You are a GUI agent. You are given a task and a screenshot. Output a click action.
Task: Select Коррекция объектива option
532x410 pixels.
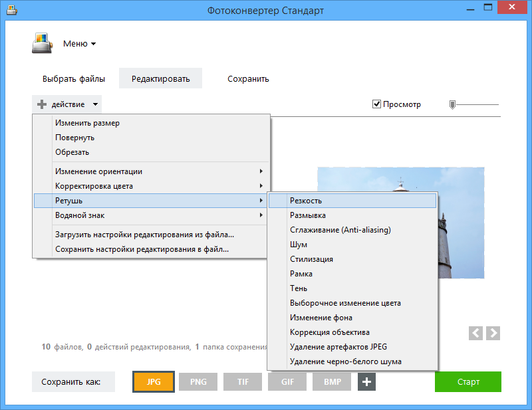tap(352, 332)
